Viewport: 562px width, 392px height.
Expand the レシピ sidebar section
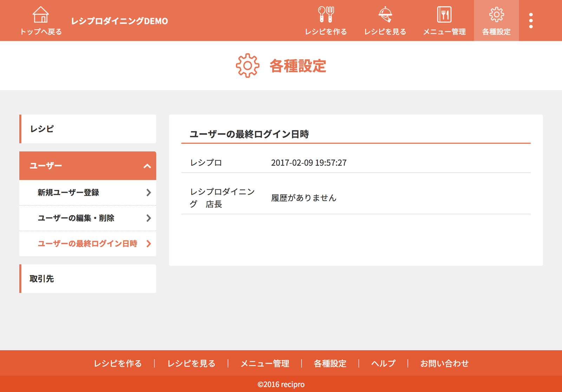[x=88, y=129]
